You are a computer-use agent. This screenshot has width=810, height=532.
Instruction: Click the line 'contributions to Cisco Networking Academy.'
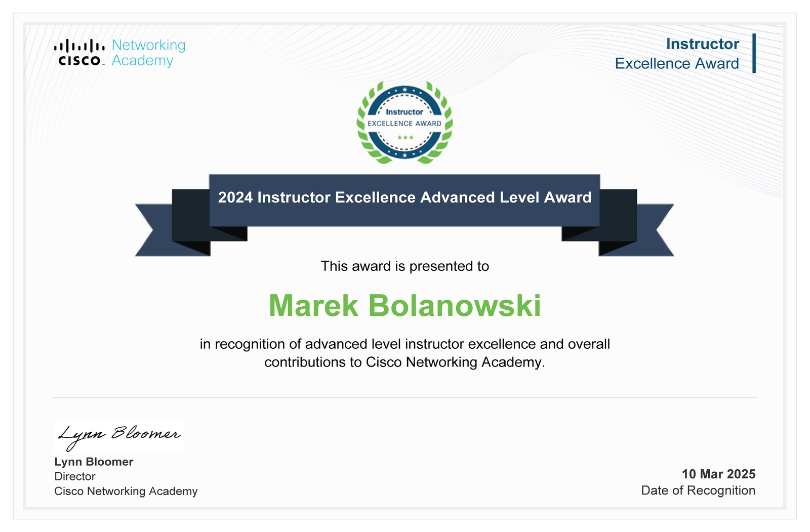coord(405,362)
